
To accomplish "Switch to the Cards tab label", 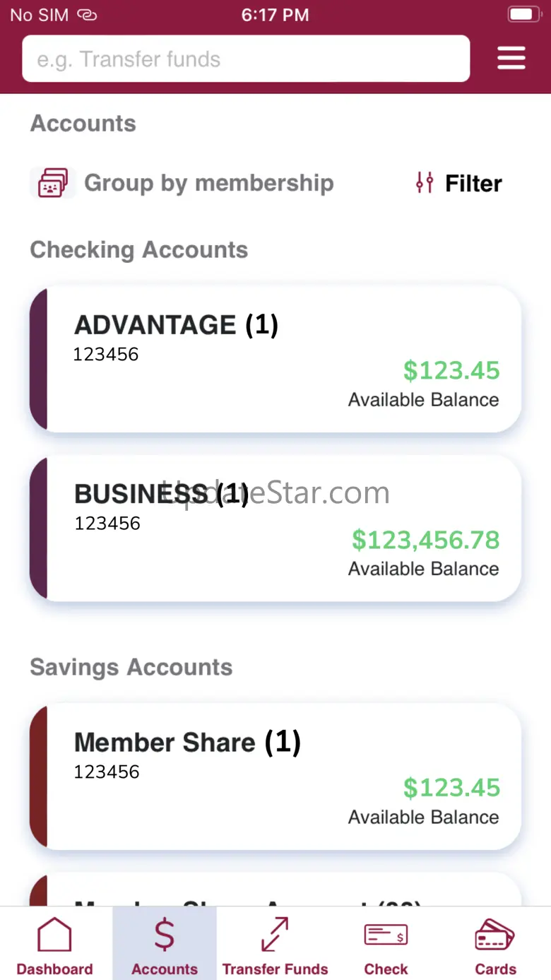I will click(495, 969).
